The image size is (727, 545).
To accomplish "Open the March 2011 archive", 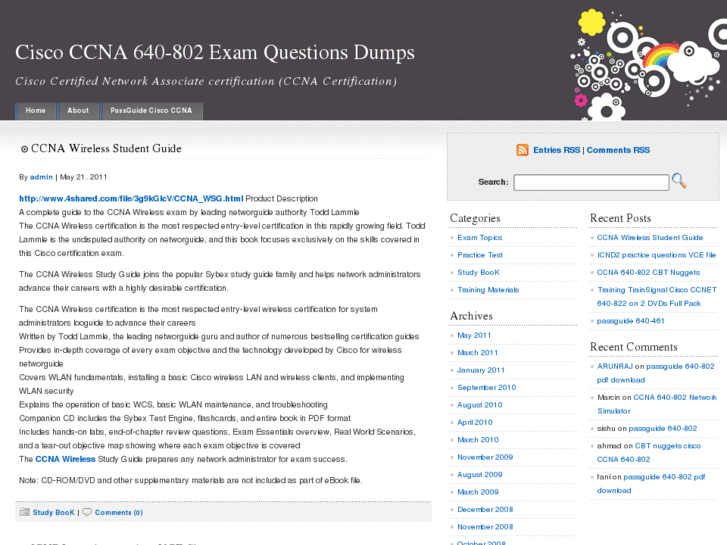I will coord(478,353).
